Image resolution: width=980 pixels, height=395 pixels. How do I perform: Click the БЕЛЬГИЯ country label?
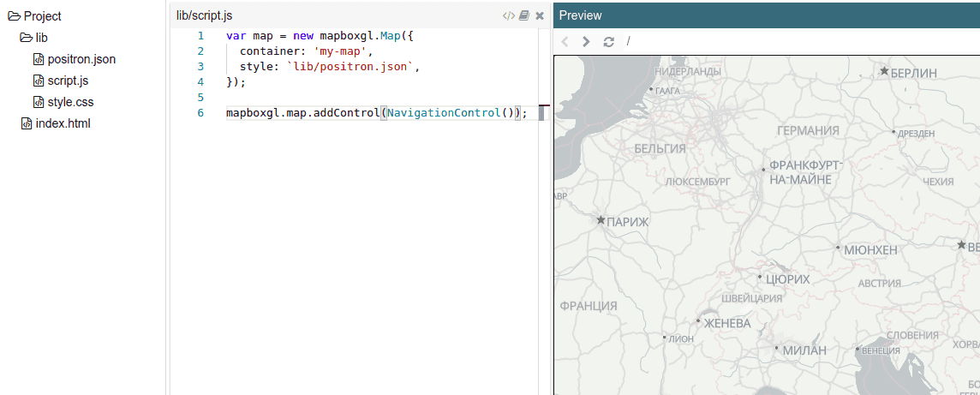pos(660,149)
